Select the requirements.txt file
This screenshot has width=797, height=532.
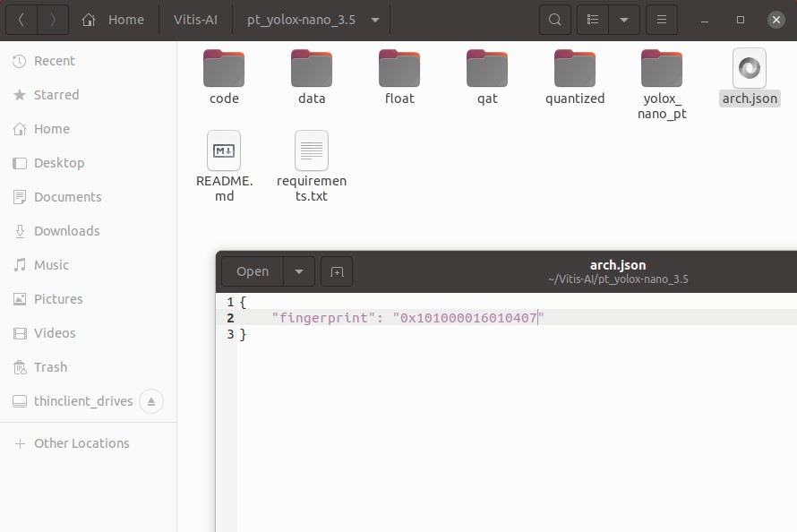coord(312,150)
